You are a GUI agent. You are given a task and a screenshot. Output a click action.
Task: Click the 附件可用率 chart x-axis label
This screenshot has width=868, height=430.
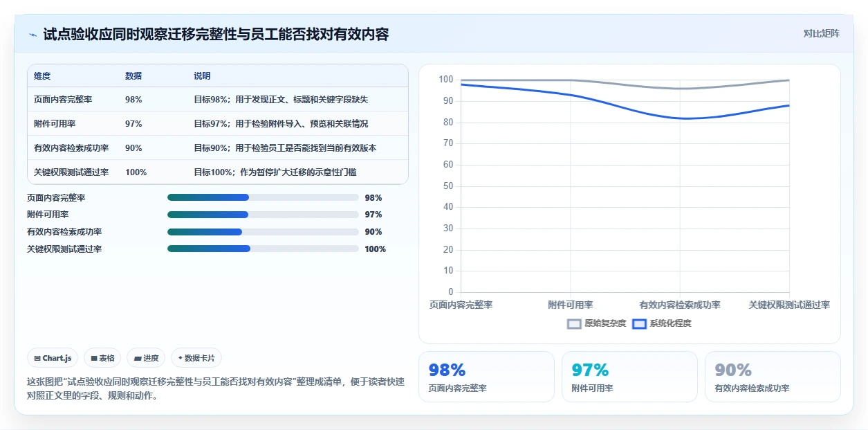tap(571, 305)
